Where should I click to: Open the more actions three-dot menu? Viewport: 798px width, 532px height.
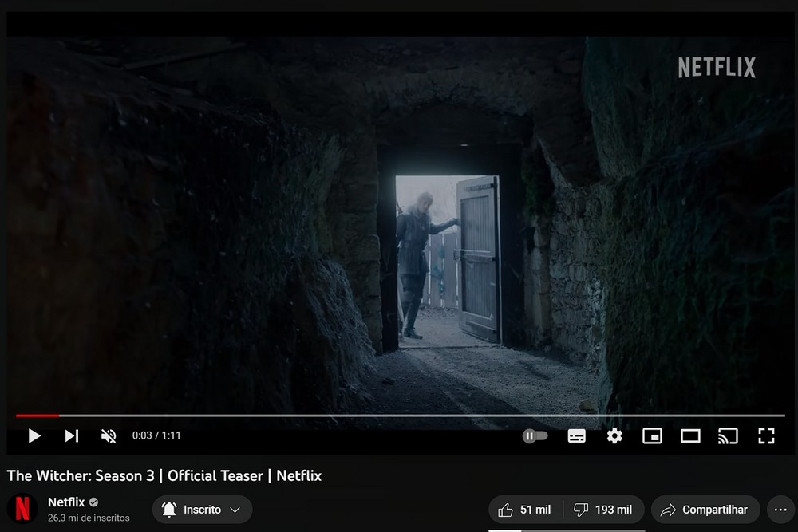780,510
